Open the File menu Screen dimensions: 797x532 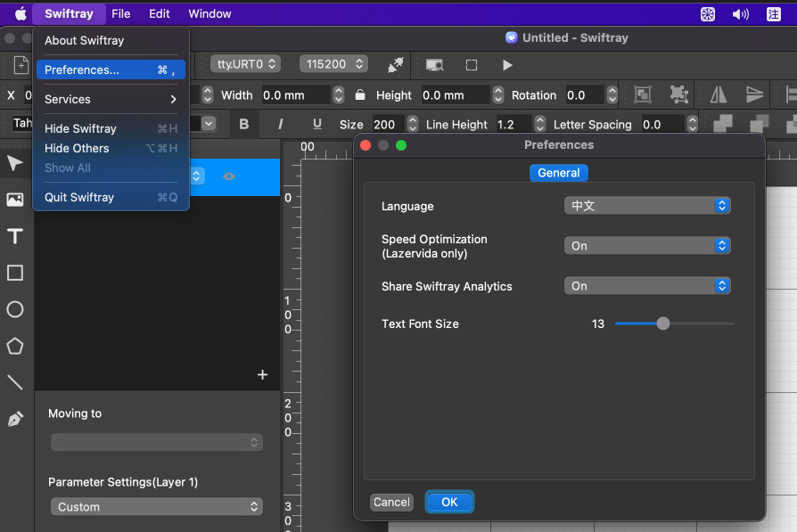tap(121, 13)
